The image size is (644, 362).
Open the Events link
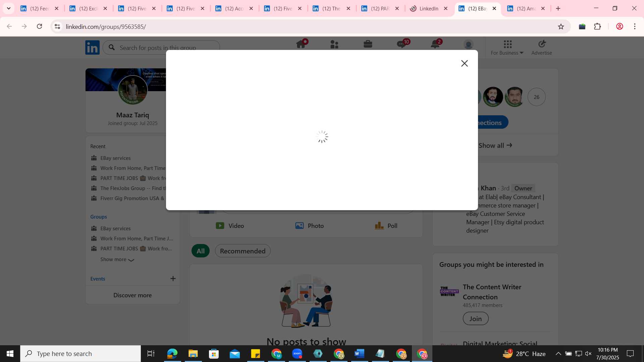98,279
